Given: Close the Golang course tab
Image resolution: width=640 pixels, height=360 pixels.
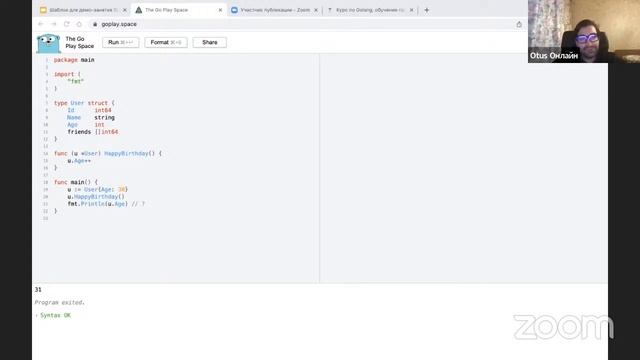Looking at the screenshot, I should coord(411,10).
